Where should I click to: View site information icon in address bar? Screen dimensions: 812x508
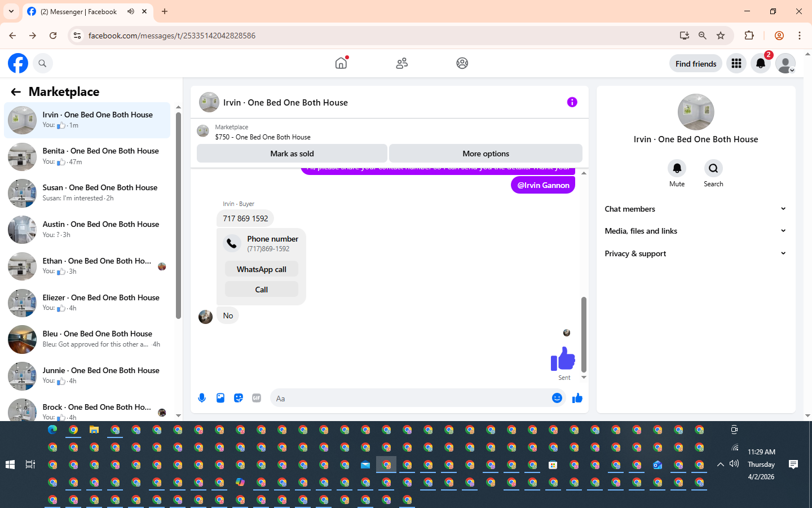[x=77, y=36]
